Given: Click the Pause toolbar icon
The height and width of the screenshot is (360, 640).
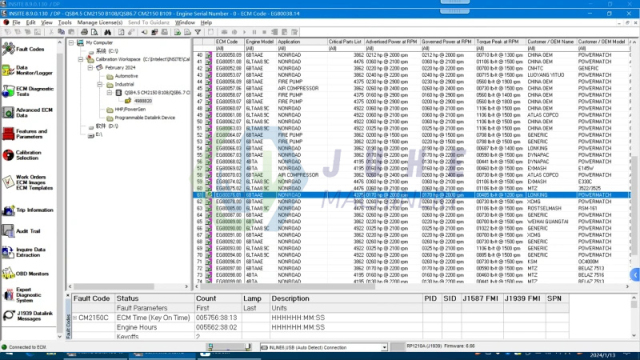Looking at the screenshot, I should pos(254,32).
